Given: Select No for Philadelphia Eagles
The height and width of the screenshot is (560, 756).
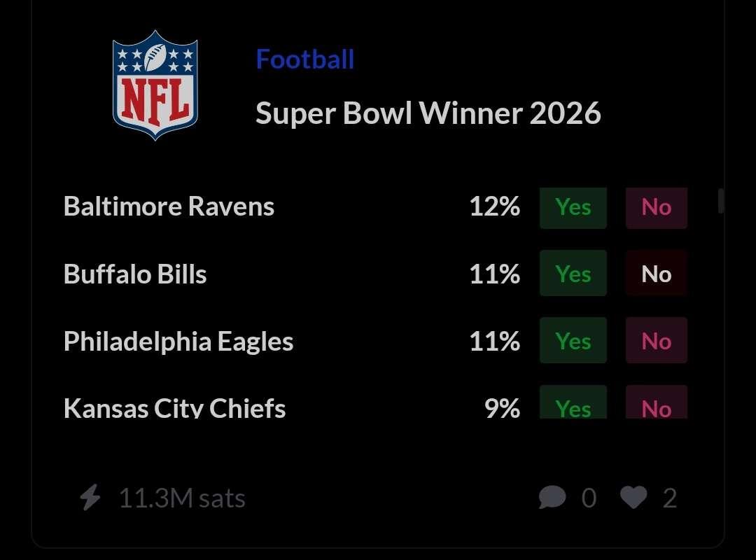Looking at the screenshot, I should tap(656, 340).
